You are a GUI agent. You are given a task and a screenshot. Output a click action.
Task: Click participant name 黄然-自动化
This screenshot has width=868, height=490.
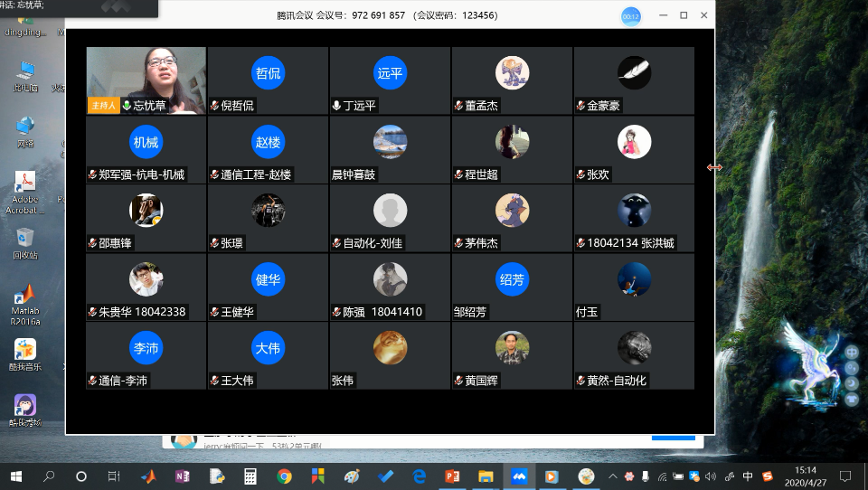617,381
